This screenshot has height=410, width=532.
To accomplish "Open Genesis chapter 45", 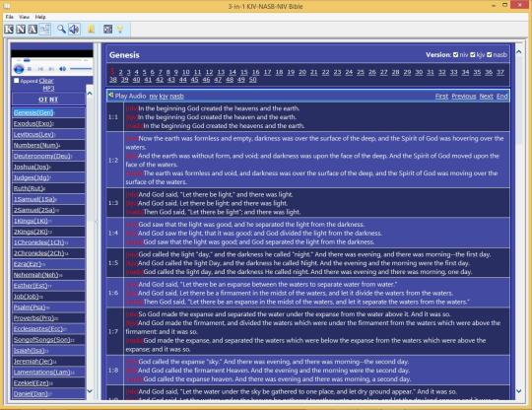I will 194,80.
